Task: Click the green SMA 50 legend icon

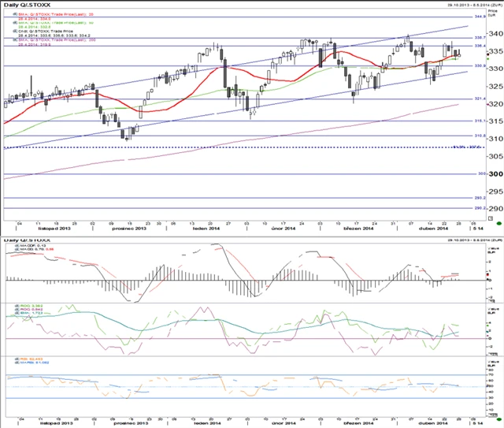Action: tap(15, 23)
